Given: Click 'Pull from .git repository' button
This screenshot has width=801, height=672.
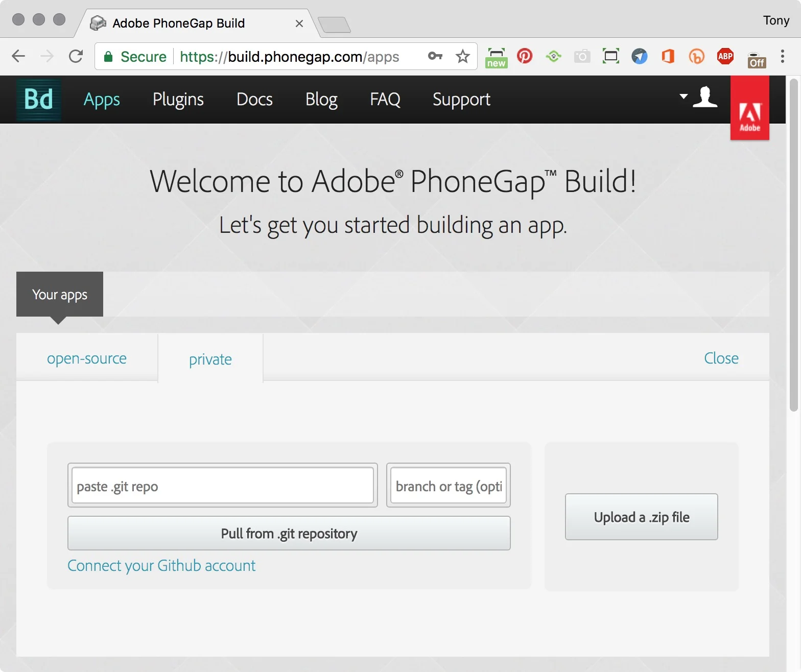Looking at the screenshot, I should 289,533.
